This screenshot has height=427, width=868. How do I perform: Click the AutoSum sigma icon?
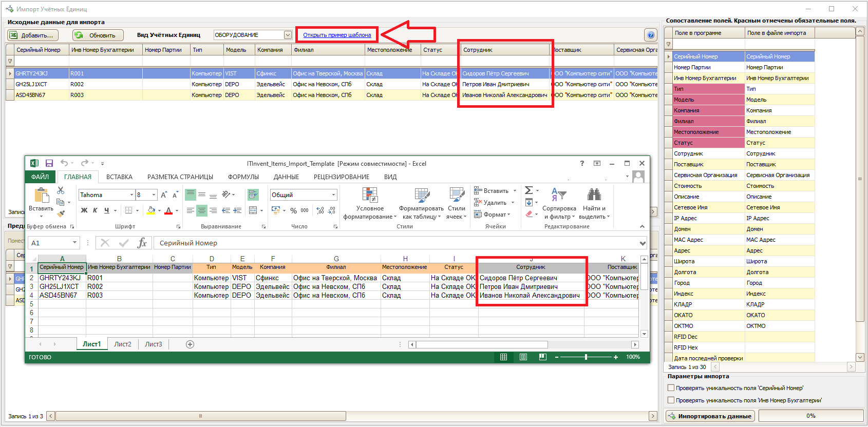(529, 190)
